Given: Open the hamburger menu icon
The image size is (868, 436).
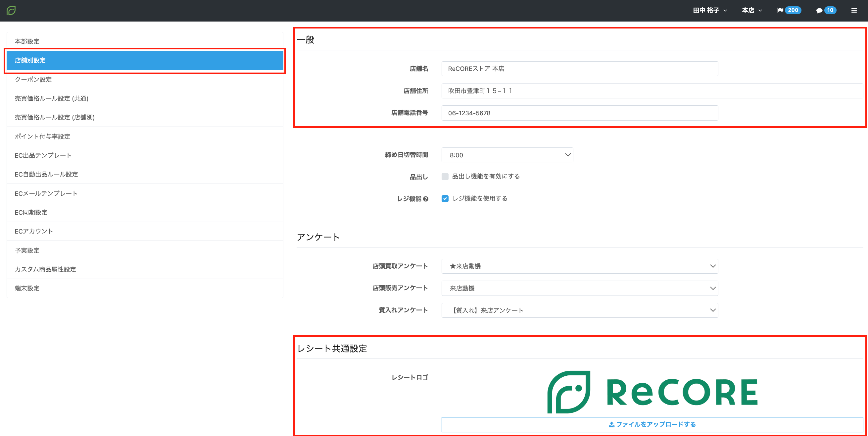Looking at the screenshot, I should [x=854, y=11].
